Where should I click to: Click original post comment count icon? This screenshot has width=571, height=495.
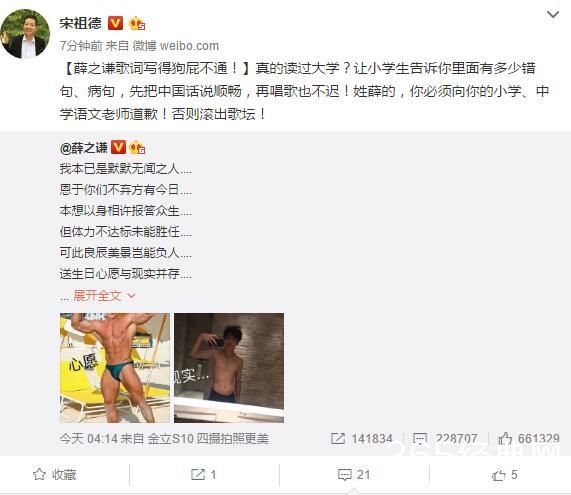(x=420, y=439)
